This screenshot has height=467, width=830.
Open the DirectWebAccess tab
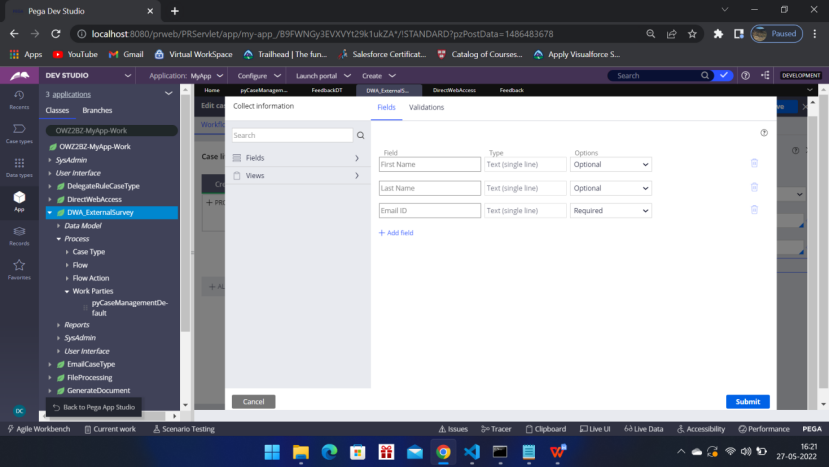pyautogui.click(x=454, y=90)
